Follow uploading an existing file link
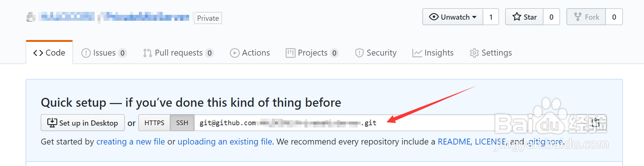Screen dimensions: 644x166 point(225,142)
